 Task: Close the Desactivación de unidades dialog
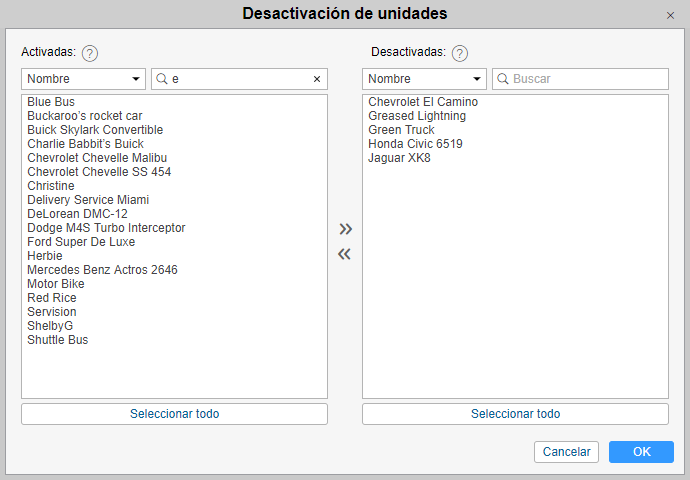(x=670, y=16)
